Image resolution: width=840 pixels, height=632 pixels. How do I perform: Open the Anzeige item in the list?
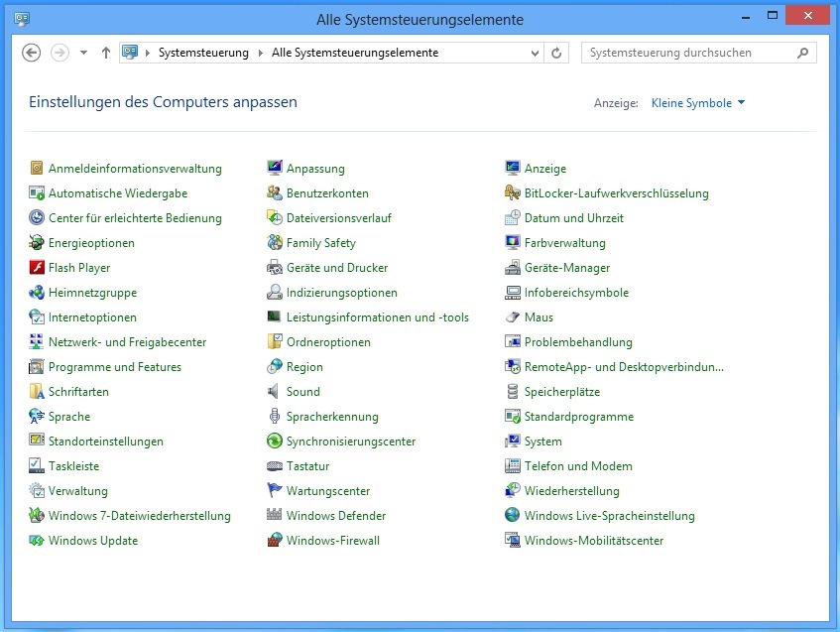click(x=544, y=169)
